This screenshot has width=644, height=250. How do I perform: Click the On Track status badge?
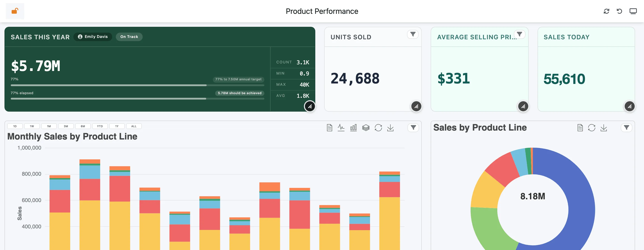(x=129, y=37)
